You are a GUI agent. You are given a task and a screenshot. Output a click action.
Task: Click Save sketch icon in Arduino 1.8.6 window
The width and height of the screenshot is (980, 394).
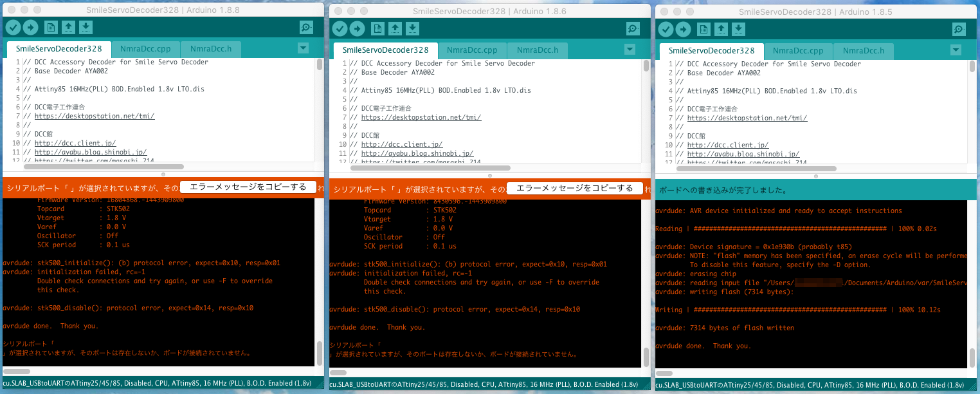tap(412, 28)
